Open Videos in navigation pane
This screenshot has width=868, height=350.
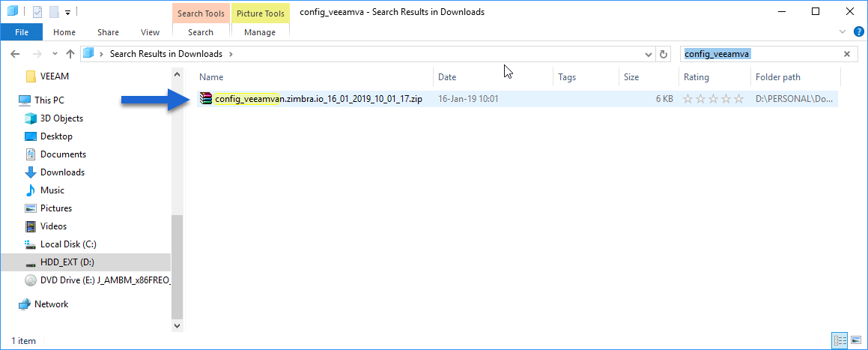tap(53, 226)
